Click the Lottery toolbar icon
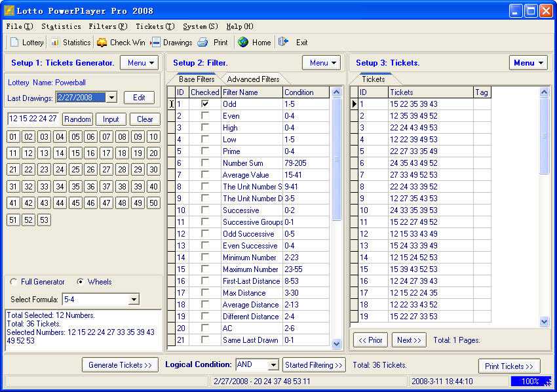 (x=15, y=42)
